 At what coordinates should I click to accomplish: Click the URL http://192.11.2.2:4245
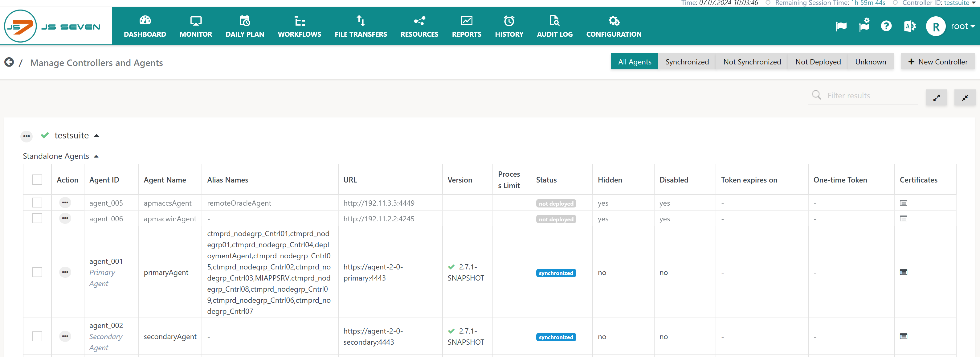click(x=379, y=219)
